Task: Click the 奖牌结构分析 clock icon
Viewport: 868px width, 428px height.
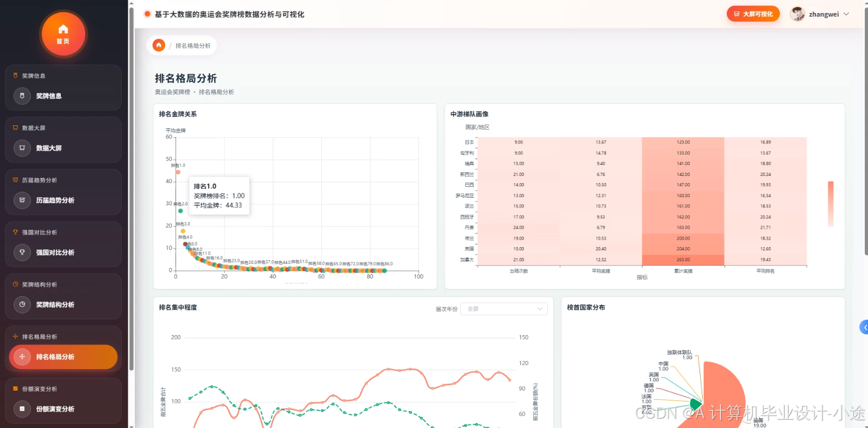Action: 22,305
